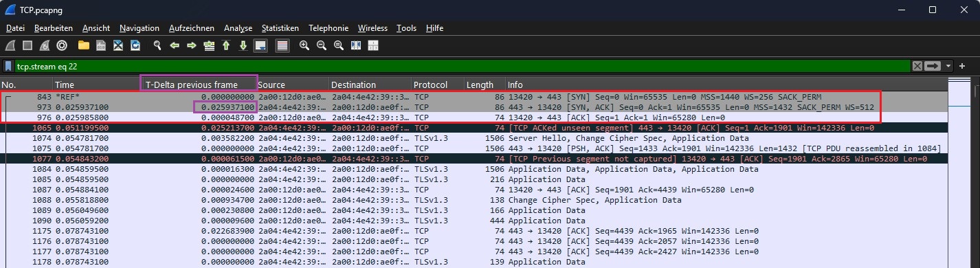980x268 pixels.
Task: Open the Bearbeiten menu
Action: click(x=54, y=28)
